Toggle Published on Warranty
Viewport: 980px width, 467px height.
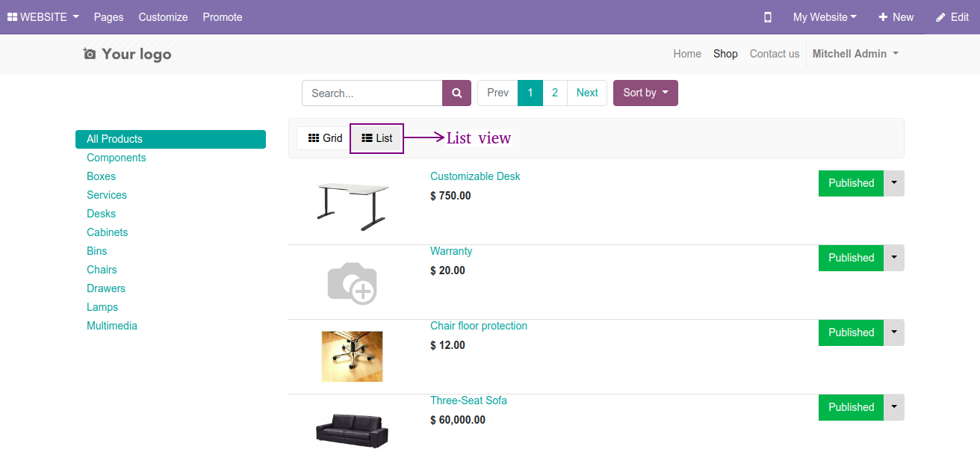(x=851, y=258)
